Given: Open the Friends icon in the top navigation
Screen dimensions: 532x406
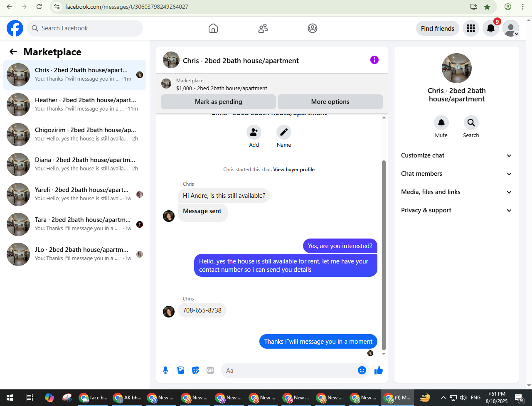Looking at the screenshot, I should click(263, 28).
